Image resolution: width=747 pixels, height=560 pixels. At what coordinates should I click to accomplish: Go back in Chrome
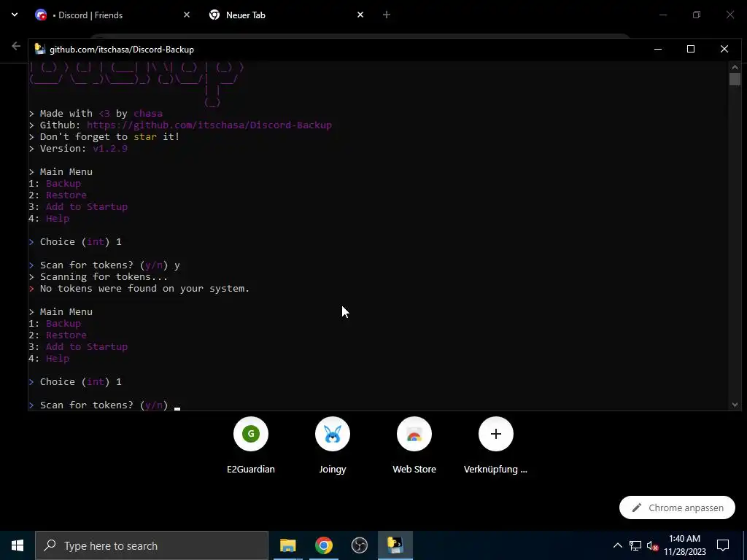tap(16, 46)
